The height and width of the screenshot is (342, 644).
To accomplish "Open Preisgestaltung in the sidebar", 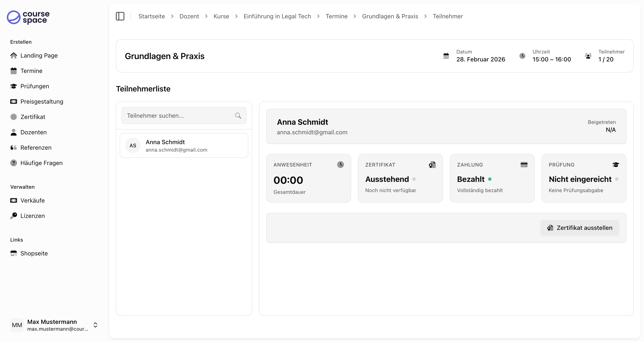I will [42, 102].
